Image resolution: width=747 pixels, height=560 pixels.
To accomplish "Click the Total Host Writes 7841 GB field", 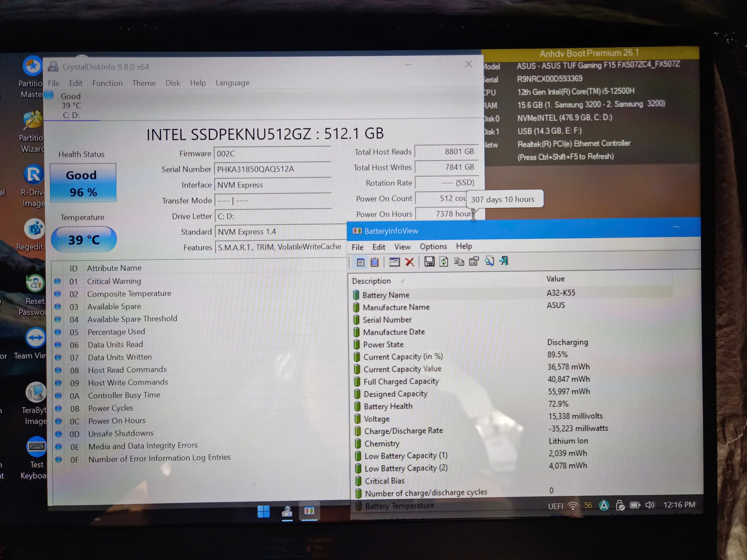I will pyautogui.click(x=447, y=167).
